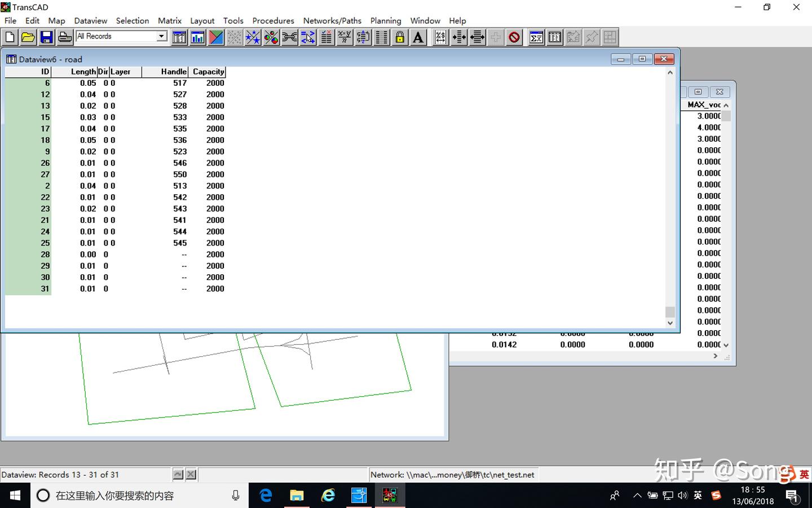Save using the floppy disk icon
Image resolution: width=812 pixels, height=508 pixels.
46,37
